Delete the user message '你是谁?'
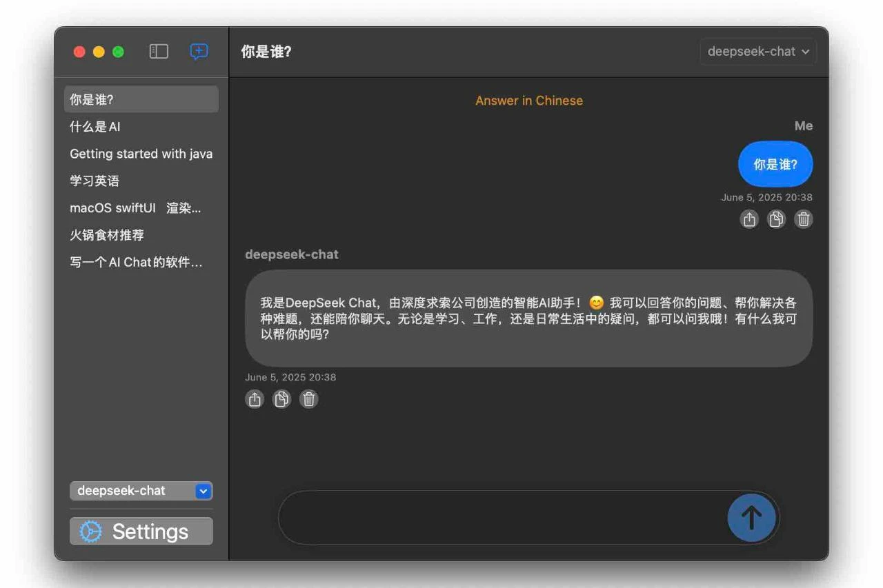 click(804, 219)
